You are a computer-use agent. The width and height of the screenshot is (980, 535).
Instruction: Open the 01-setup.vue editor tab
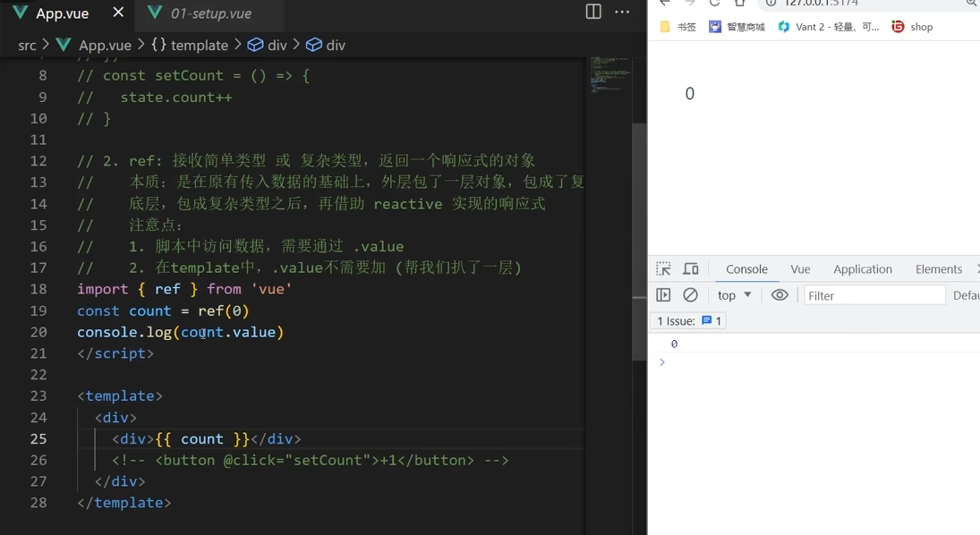point(209,13)
